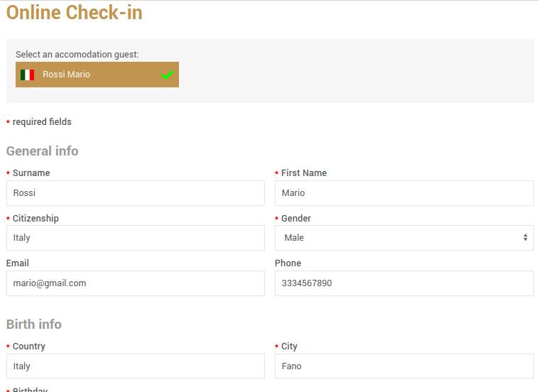Click the Phone number field
This screenshot has height=392, width=539.
404,283
